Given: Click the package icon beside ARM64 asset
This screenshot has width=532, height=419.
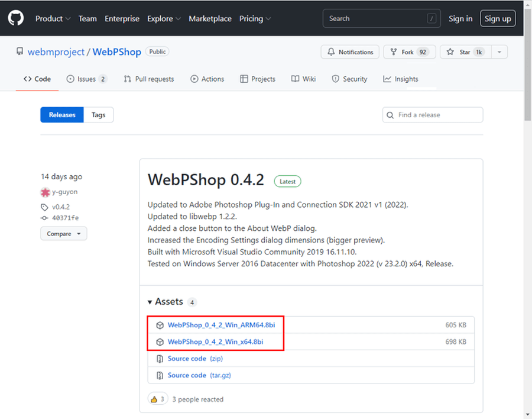Looking at the screenshot, I should click(160, 325).
